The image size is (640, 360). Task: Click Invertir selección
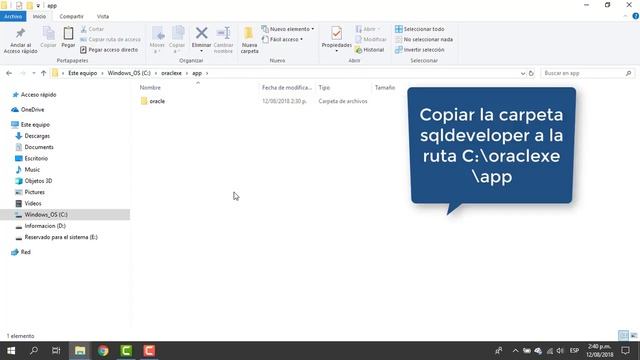(420, 49)
